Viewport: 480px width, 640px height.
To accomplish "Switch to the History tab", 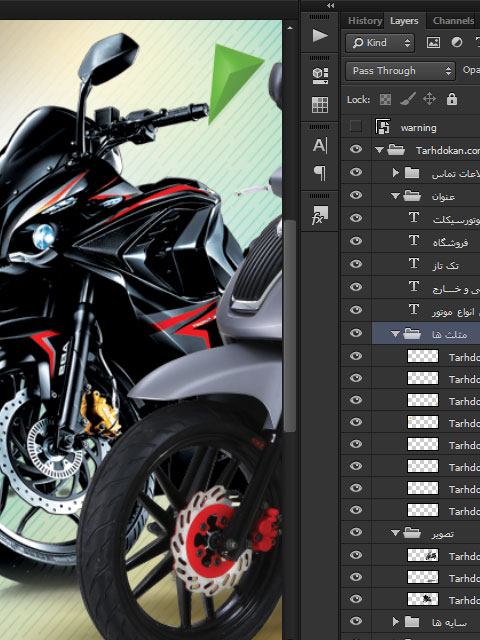I will pos(364,21).
